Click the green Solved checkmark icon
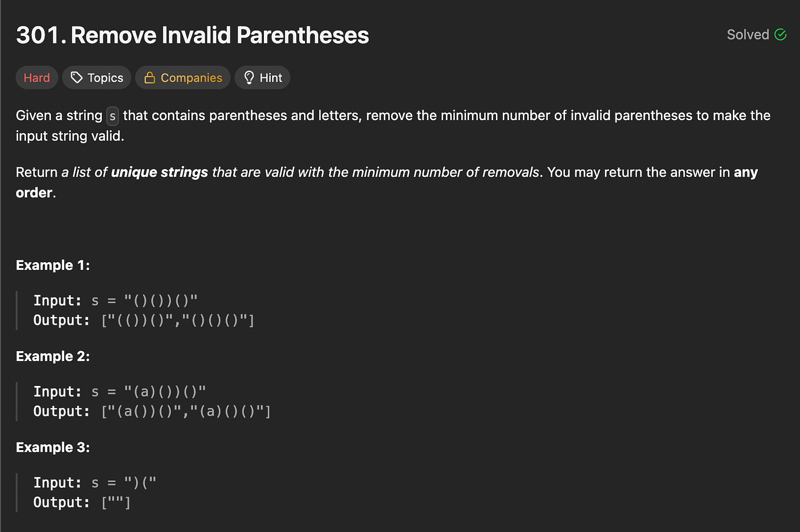 click(781, 35)
